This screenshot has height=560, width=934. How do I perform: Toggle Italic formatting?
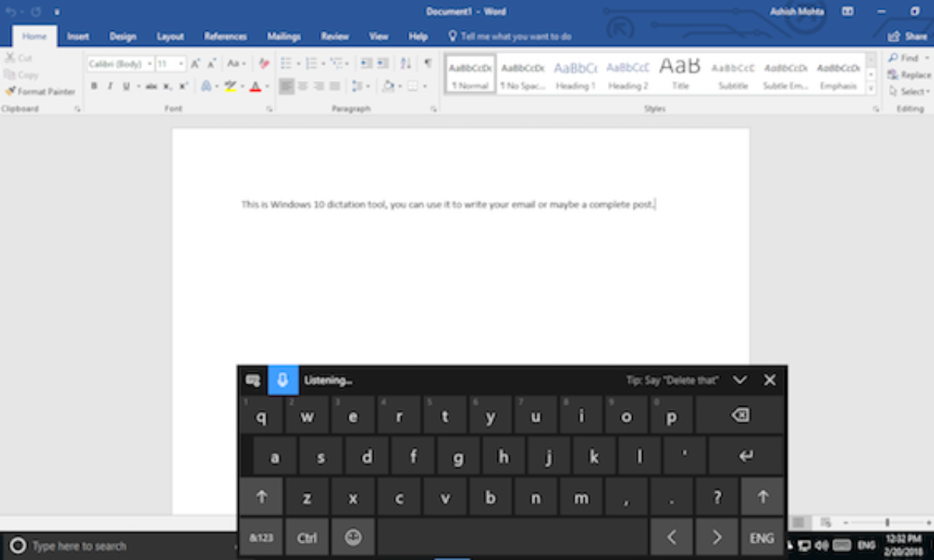110,86
